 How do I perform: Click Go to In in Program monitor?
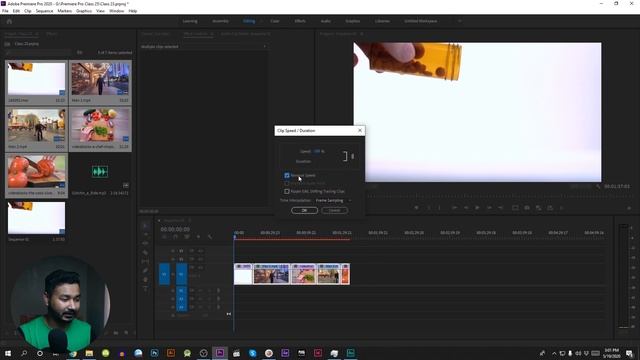pyautogui.click(x=454, y=208)
